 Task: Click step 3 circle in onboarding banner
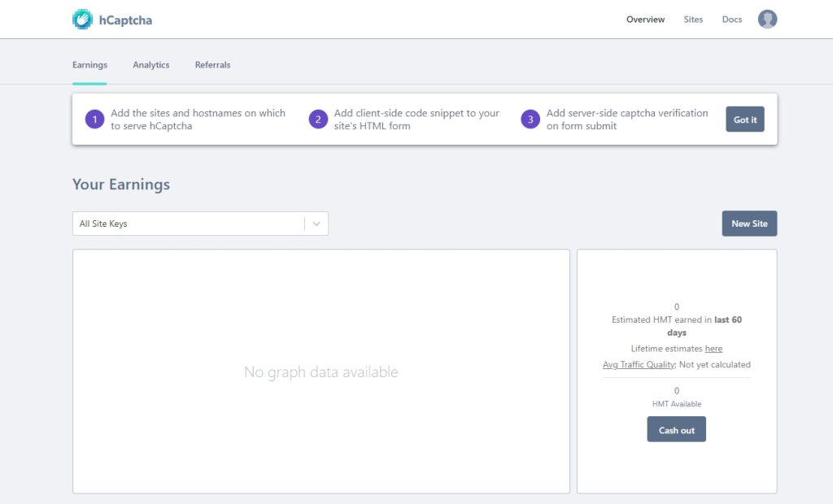pyautogui.click(x=531, y=119)
